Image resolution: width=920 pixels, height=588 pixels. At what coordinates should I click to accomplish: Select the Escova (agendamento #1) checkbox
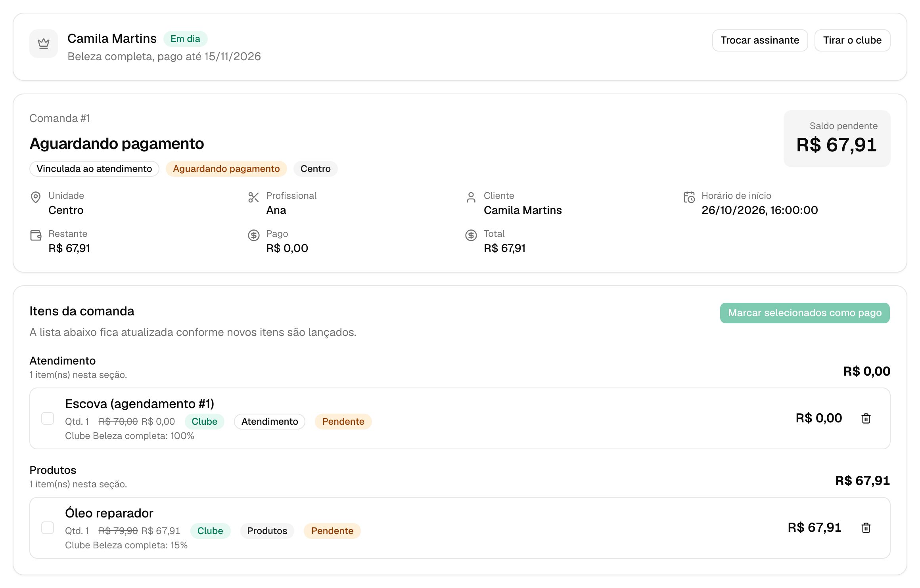pyautogui.click(x=48, y=418)
